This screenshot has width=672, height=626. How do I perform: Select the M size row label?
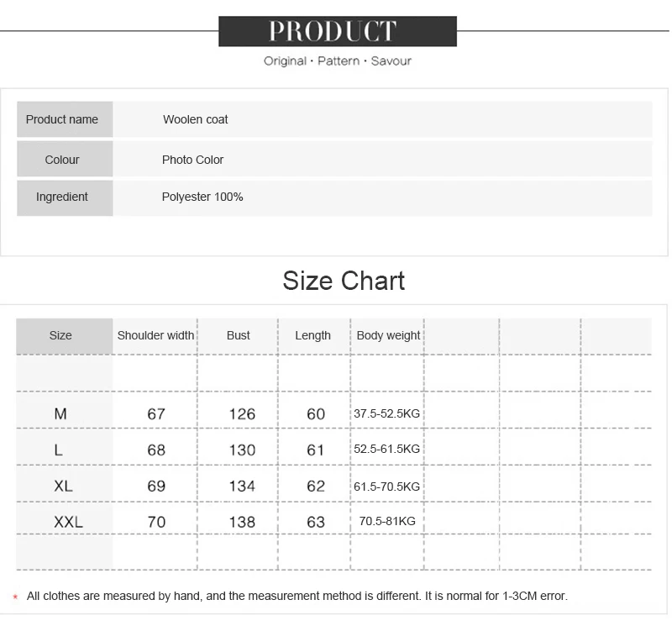click(60, 413)
